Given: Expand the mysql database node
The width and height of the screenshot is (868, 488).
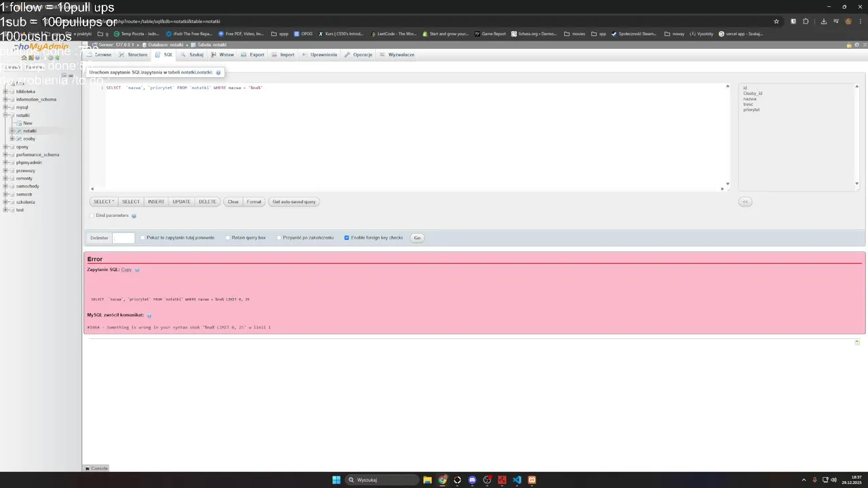Looking at the screenshot, I should click(5, 107).
